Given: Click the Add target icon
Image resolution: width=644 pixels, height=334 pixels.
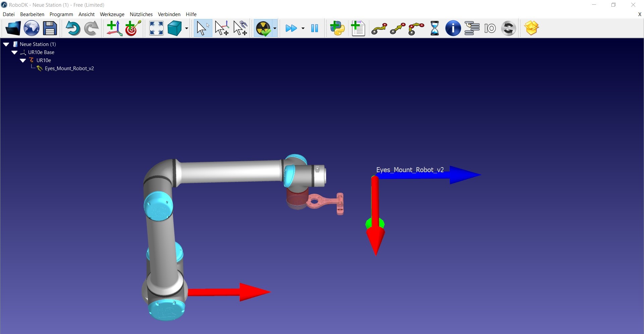Looking at the screenshot, I should tap(133, 28).
